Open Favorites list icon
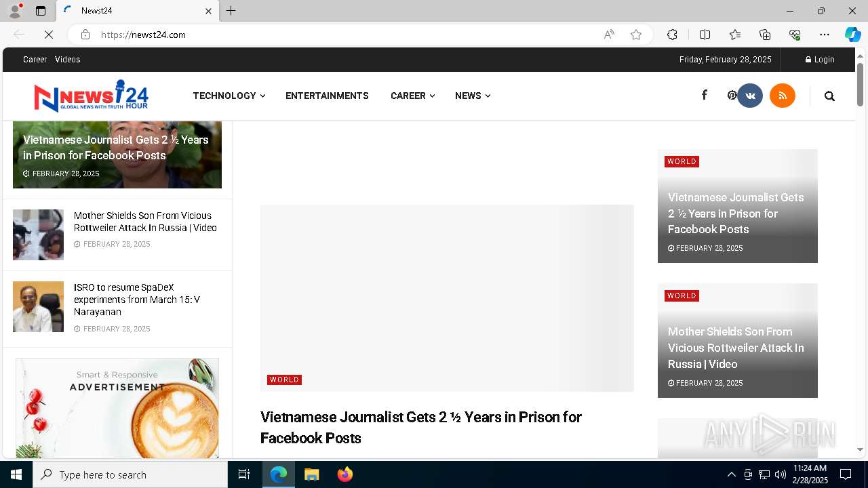The height and width of the screenshot is (488, 868). click(x=735, y=35)
